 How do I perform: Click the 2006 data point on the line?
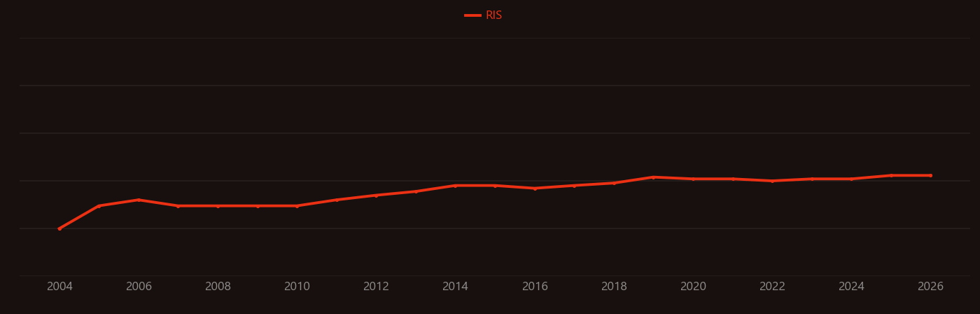click(x=139, y=200)
